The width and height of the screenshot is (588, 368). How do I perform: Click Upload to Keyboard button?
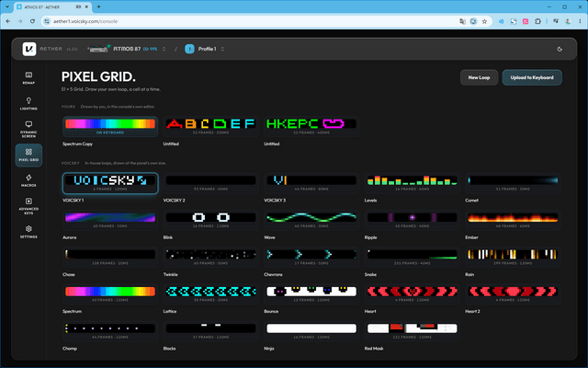point(532,77)
